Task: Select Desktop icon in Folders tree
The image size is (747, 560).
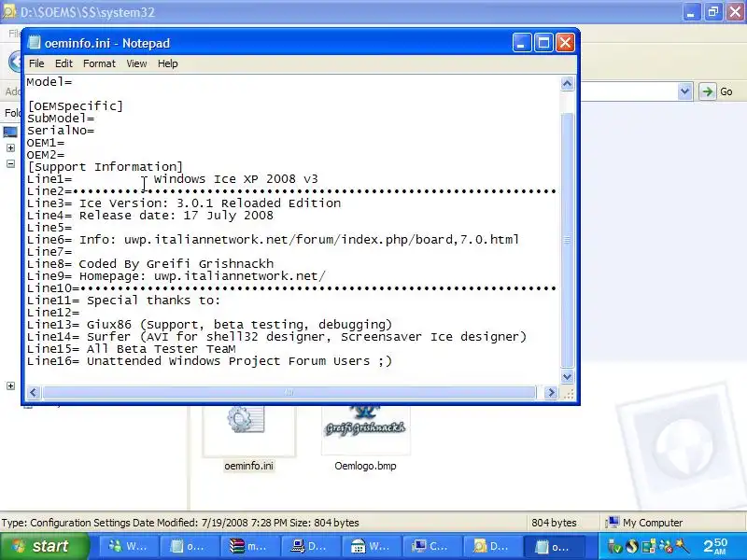Action: [10, 132]
